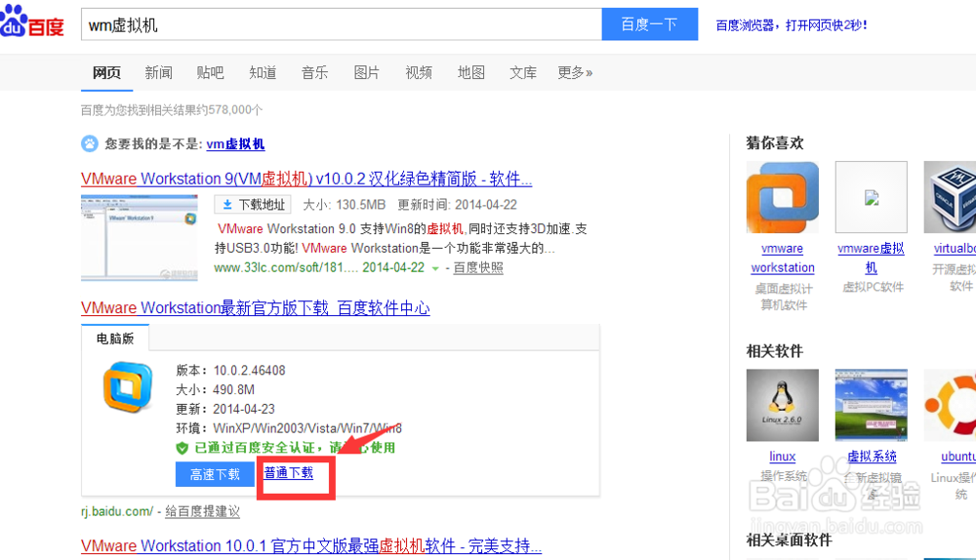Image resolution: width=976 pixels, height=560 pixels.
Task: Open the 虚拟系统 sidebar link
Action: (x=872, y=457)
